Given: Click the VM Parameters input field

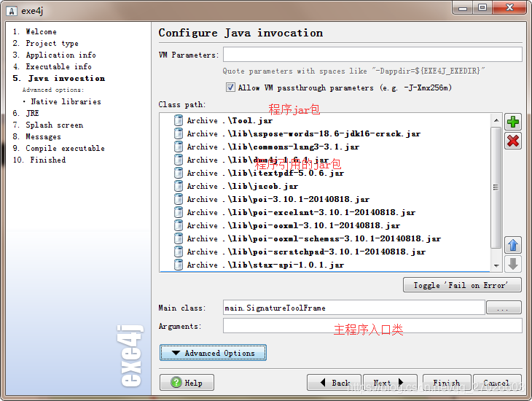Looking at the screenshot, I should (x=372, y=55).
